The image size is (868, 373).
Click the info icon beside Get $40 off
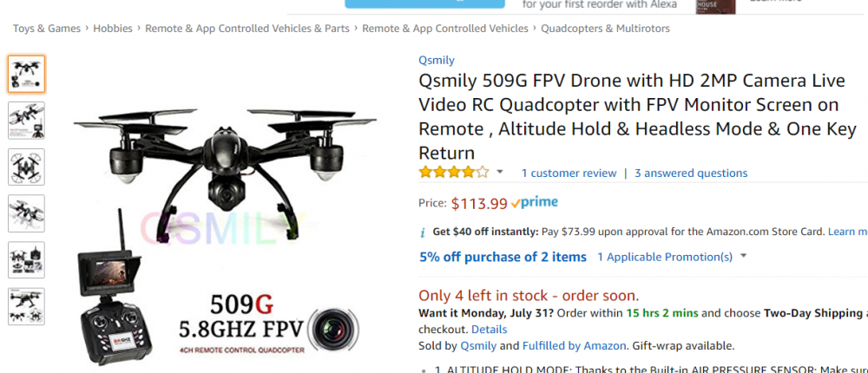click(423, 232)
